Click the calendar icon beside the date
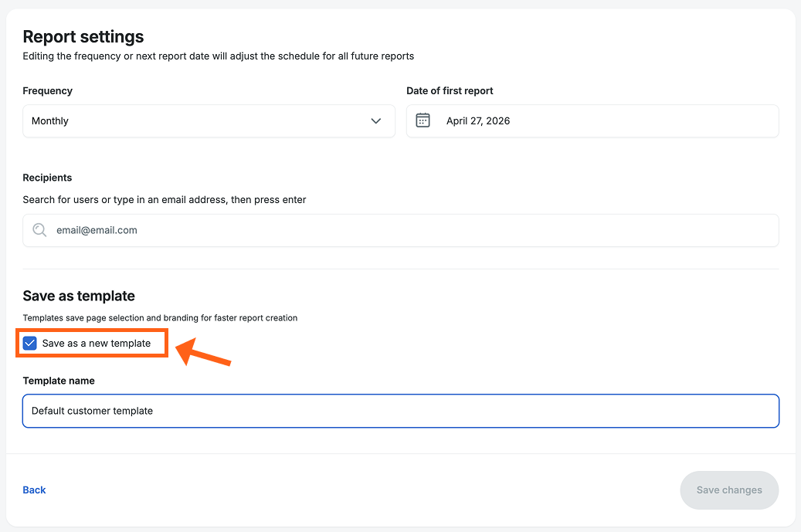 click(423, 120)
